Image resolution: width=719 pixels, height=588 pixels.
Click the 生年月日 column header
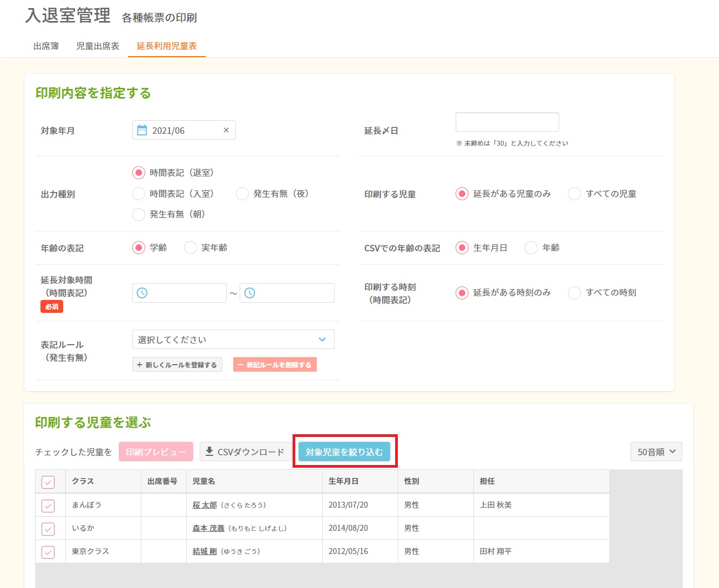(360, 481)
